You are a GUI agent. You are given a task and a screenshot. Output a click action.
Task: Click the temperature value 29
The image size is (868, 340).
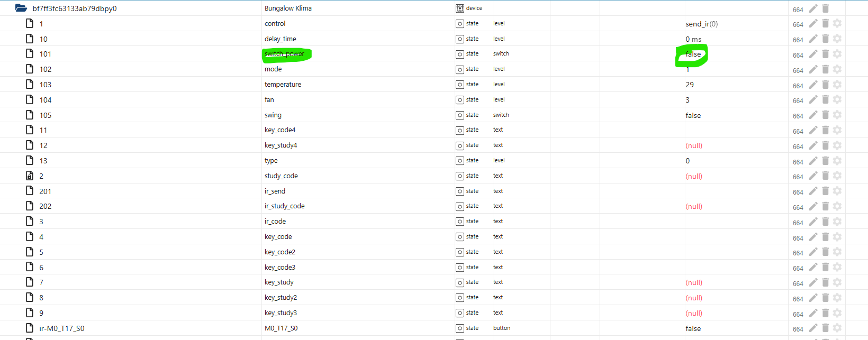point(690,85)
